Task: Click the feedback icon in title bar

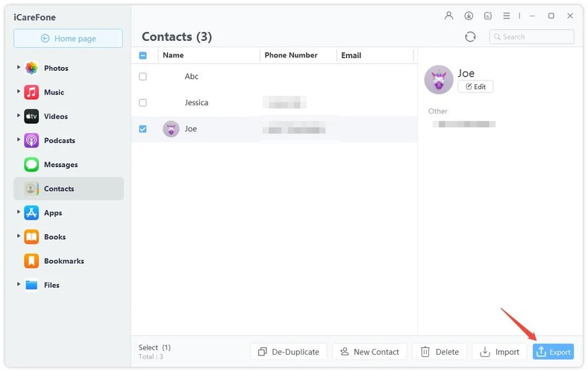Action: tap(488, 16)
